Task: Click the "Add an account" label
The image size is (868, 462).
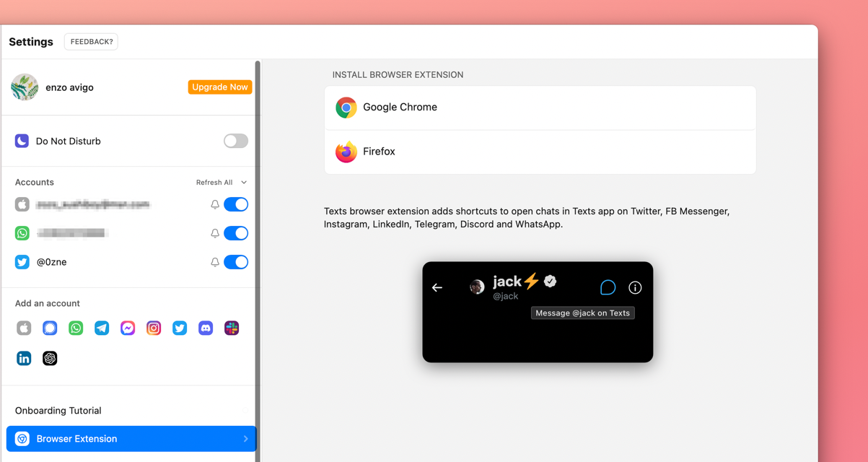Action: [x=48, y=303]
